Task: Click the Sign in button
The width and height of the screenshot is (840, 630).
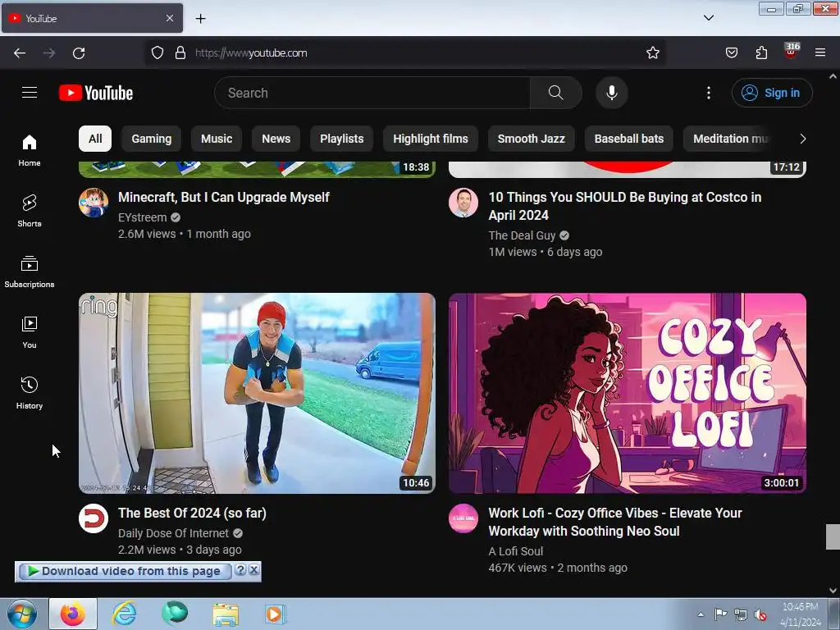Action: [772, 93]
